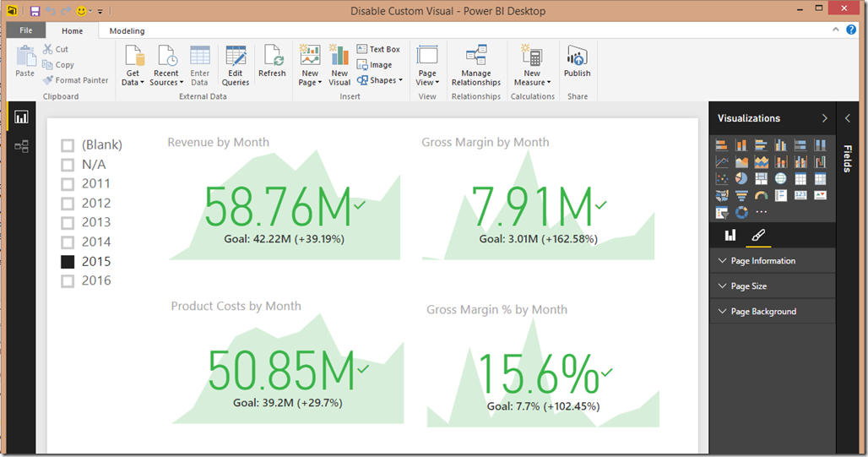868x457 pixels.
Task: Click Edit Queries
Action: click(236, 66)
